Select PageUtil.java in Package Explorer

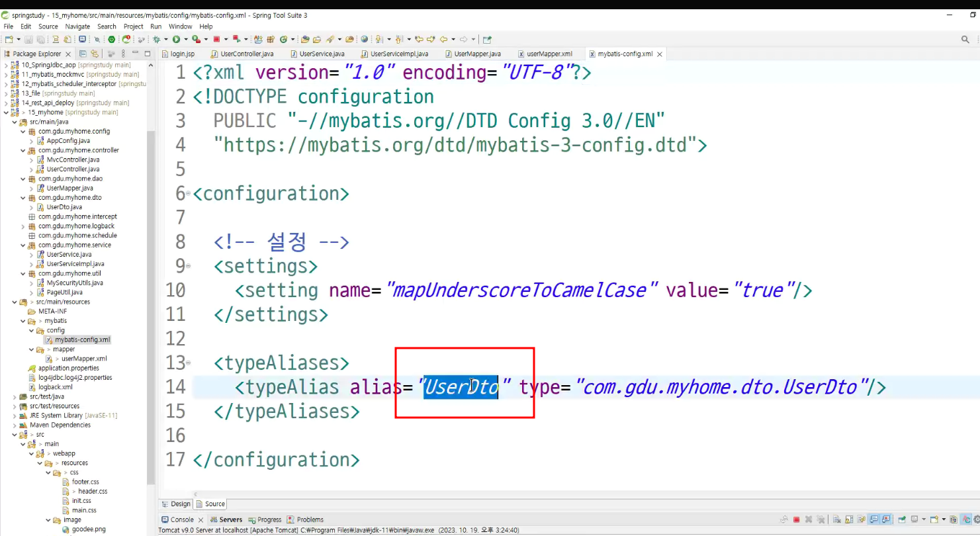64,292
